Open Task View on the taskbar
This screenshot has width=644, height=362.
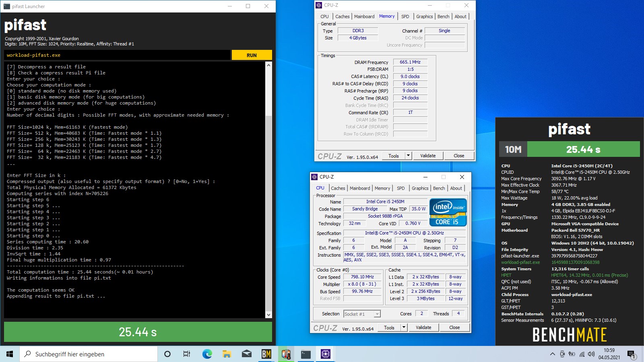(x=187, y=354)
